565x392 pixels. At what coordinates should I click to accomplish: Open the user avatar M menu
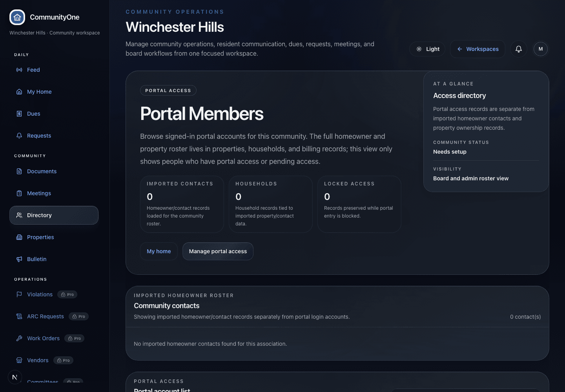pos(541,49)
